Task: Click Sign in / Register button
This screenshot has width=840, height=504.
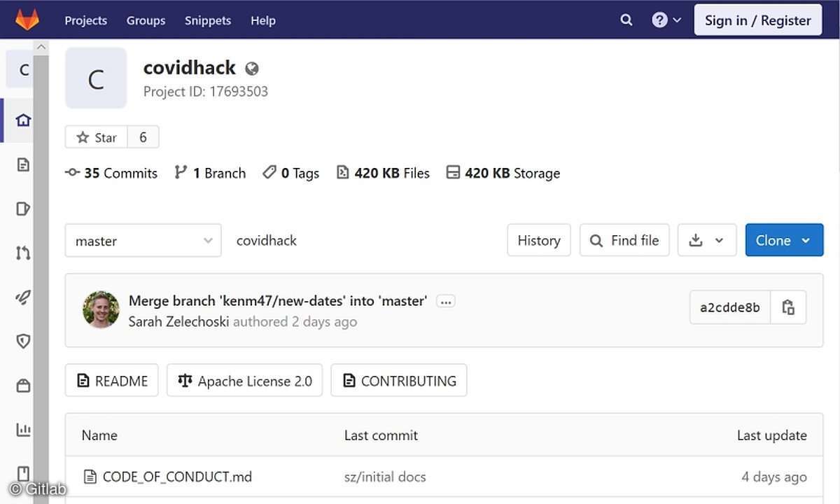Action: [x=758, y=20]
